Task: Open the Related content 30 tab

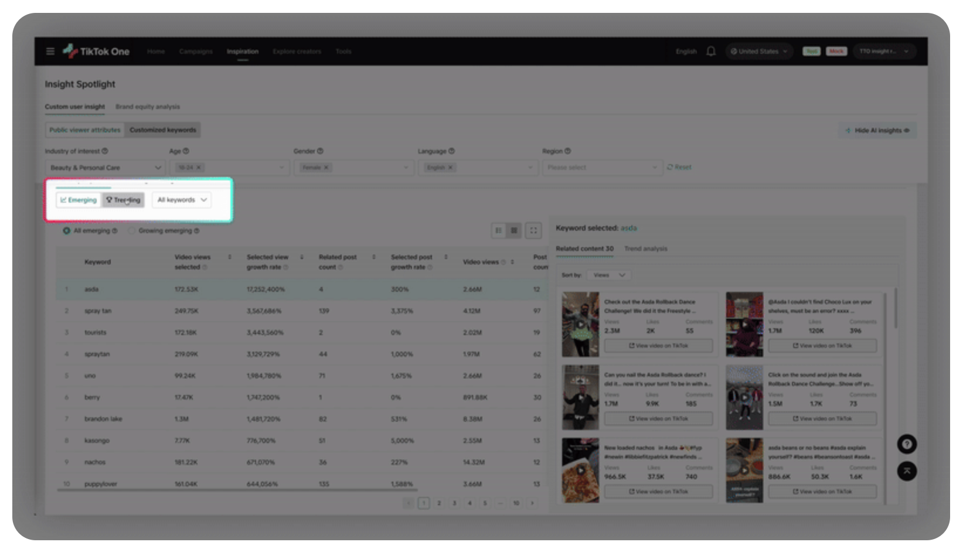Action: coord(584,248)
